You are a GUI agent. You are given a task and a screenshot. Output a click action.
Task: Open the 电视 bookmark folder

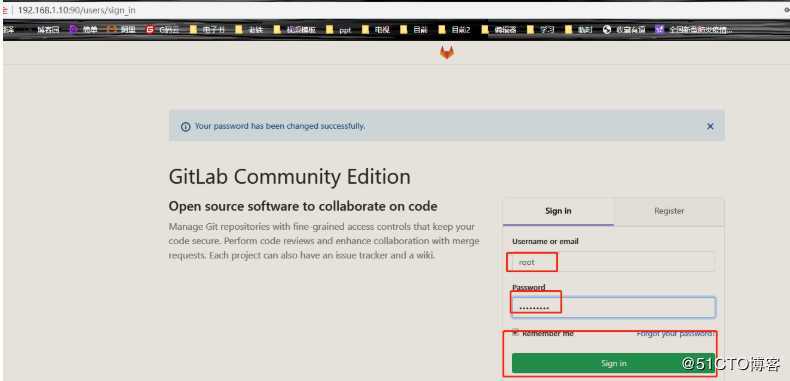pos(376,30)
